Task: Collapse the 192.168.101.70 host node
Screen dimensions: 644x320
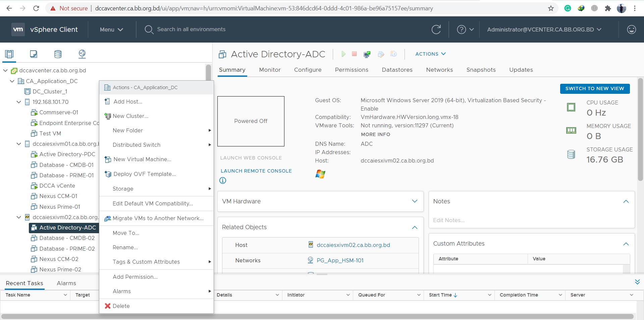Action: tap(19, 102)
